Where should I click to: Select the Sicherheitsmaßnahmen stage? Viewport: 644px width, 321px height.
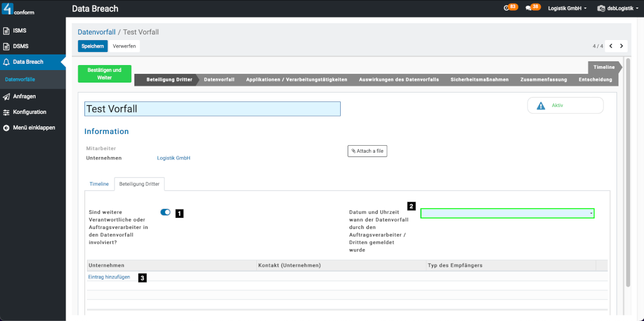pyautogui.click(x=480, y=80)
